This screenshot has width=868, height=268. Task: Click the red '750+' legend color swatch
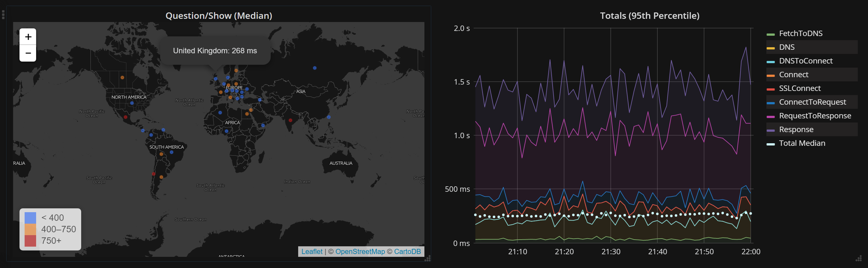pos(30,241)
